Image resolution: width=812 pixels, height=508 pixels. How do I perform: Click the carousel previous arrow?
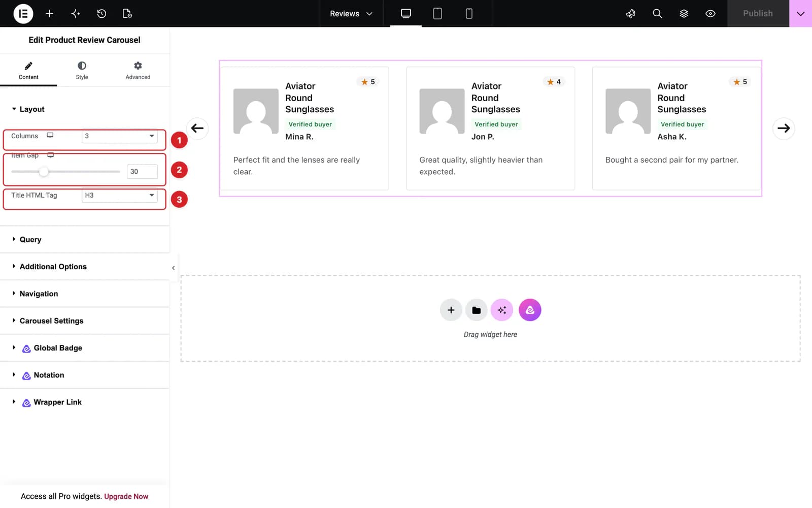click(197, 129)
